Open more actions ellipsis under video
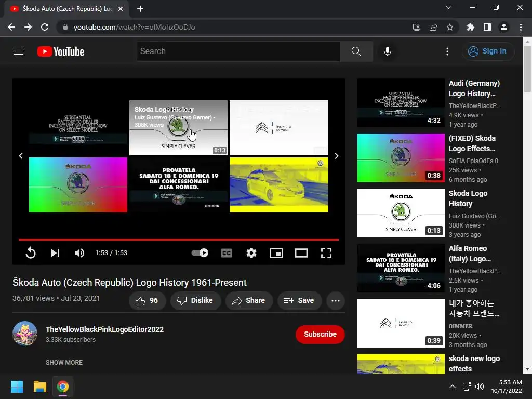The image size is (532, 399). (335, 301)
